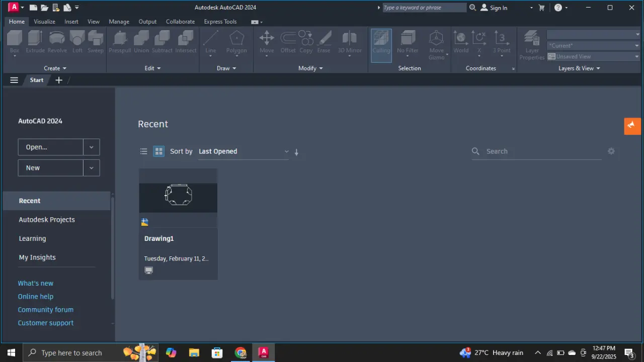The image size is (644, 362).
Task: Click Sign In
Action: click(x=494, y=8)
